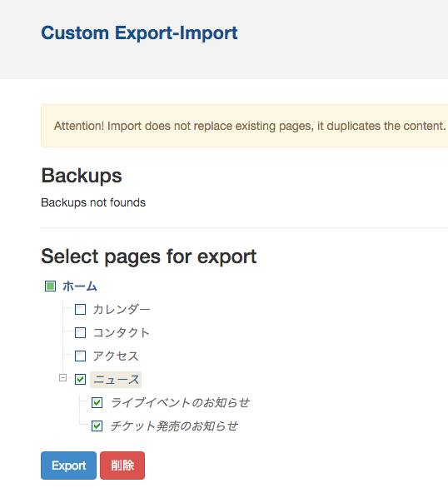Click the Attention import warning banner
Screen dimensions: 448x493
245,126
